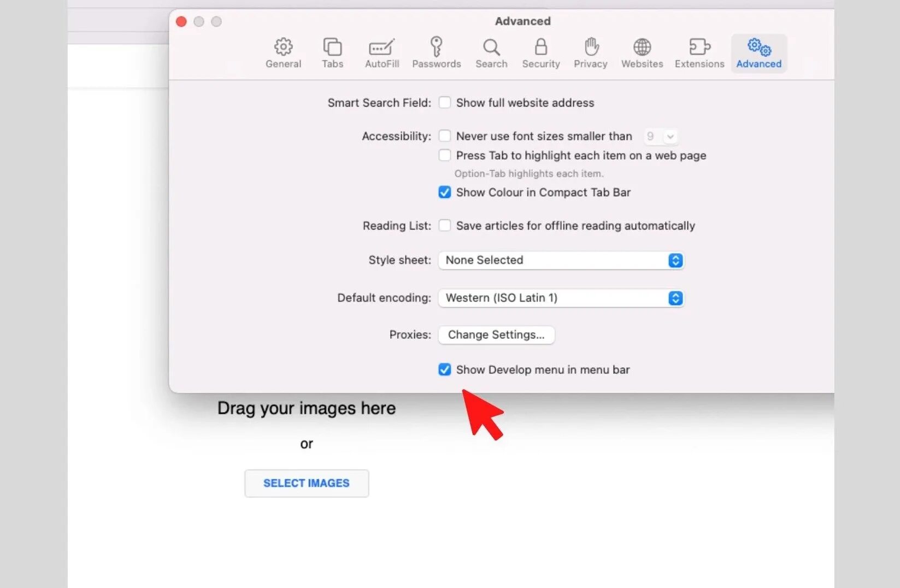Open the Privacy preferences pane
The image size is (900, 588).
(590, 53)
